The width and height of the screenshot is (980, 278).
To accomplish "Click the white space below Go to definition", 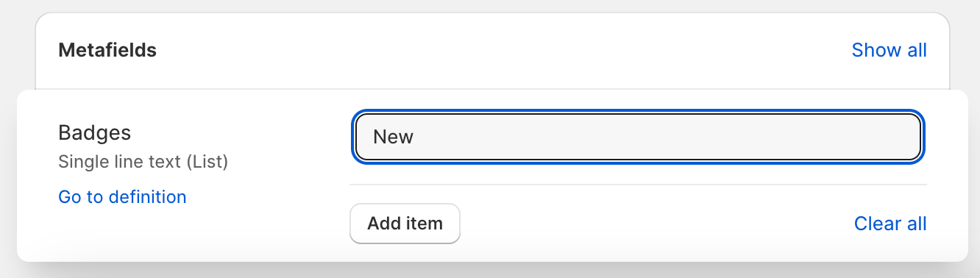I will point(122,234).
